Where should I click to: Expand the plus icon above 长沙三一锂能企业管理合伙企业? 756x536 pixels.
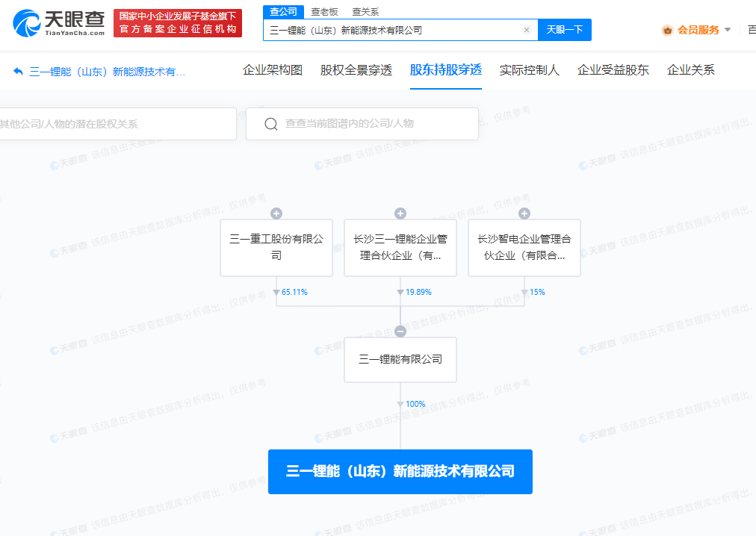click(400, 214)
